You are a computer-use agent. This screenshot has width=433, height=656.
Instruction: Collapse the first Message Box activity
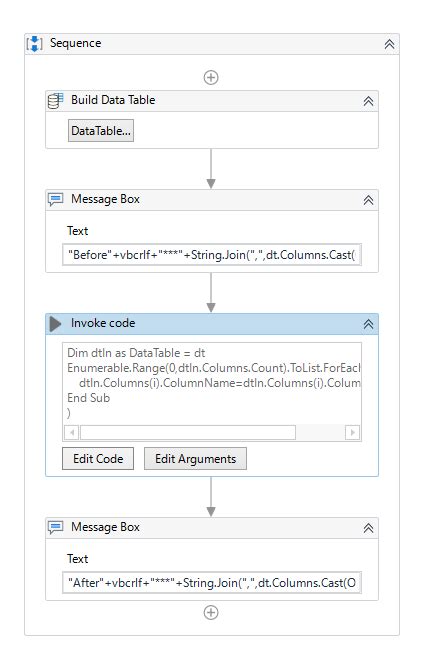368,200
